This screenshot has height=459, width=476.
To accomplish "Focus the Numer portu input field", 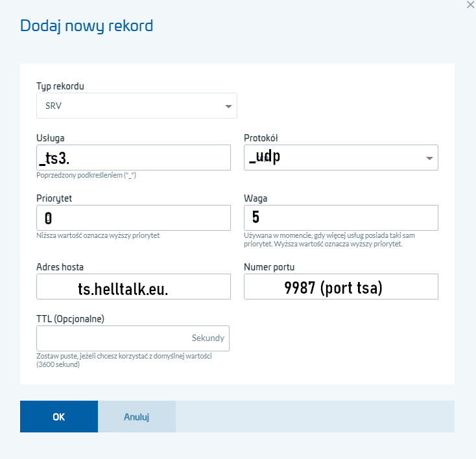I will (340, 287).
